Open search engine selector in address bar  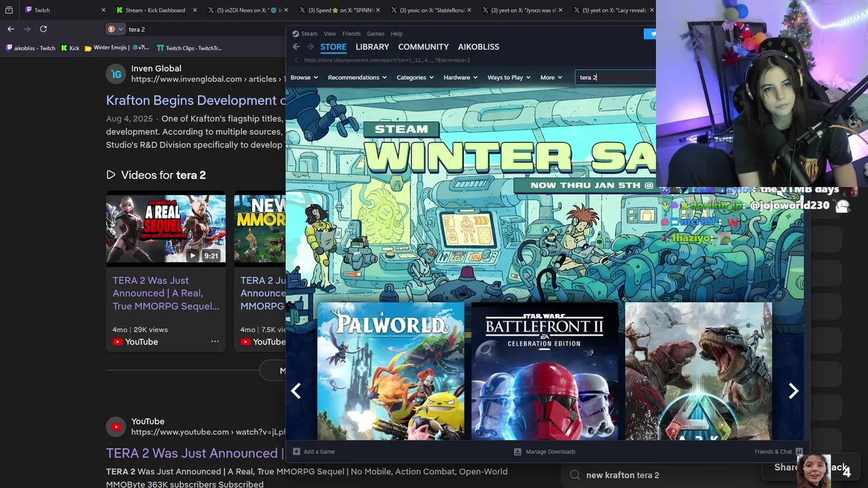click(115, 29)
